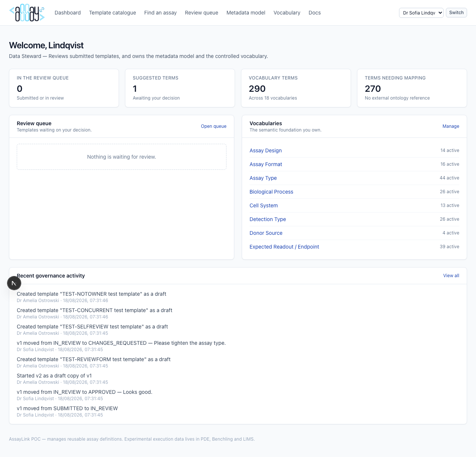Go to the Vocabulary nav item

pos(287,13)
